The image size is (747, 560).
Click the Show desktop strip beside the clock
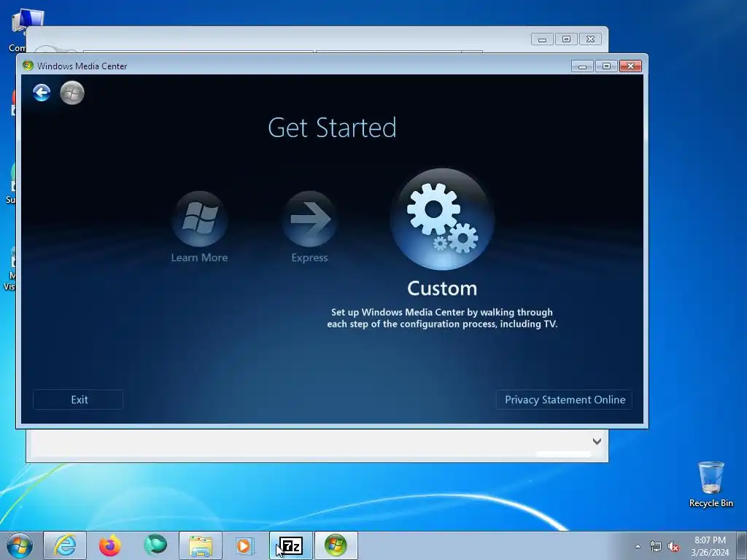pyautogui.click(x=742, y=545)
